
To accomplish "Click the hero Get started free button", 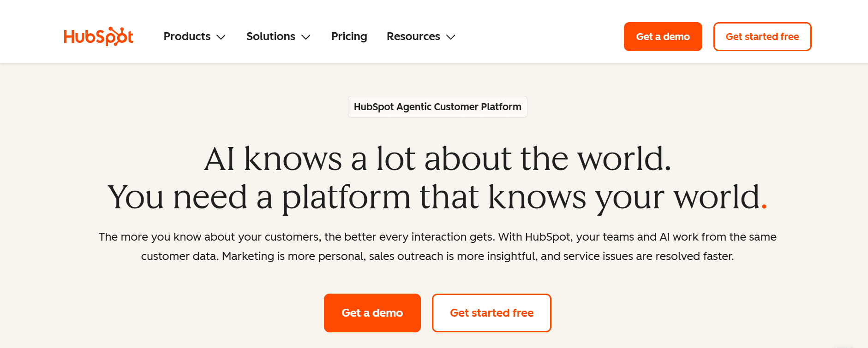I will (x=491, y=313).
